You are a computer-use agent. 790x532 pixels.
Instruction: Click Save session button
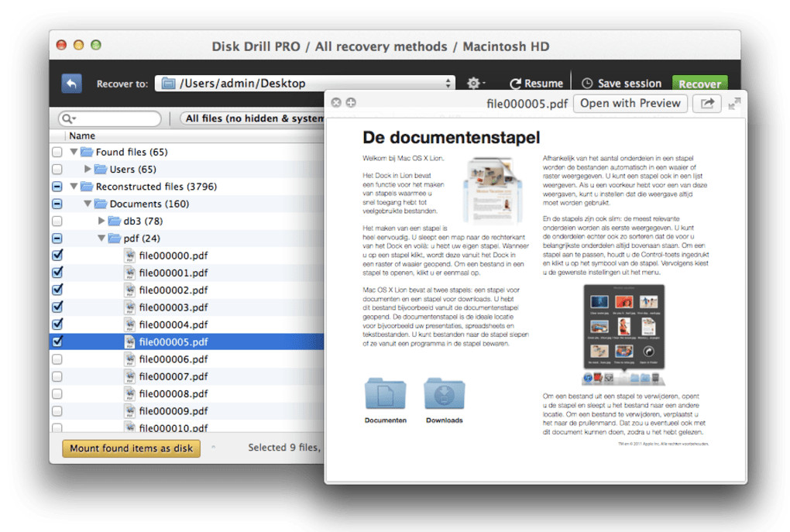point(621,84)
